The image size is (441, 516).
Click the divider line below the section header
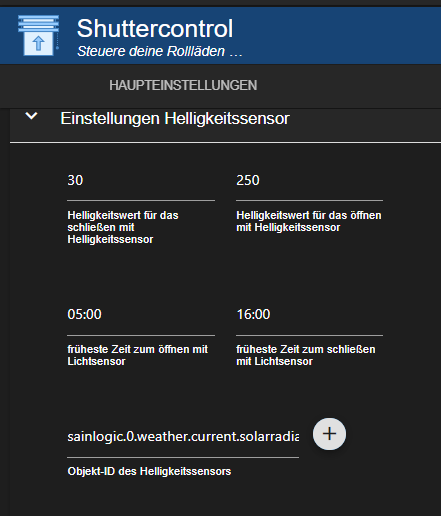tap(225, 142)
